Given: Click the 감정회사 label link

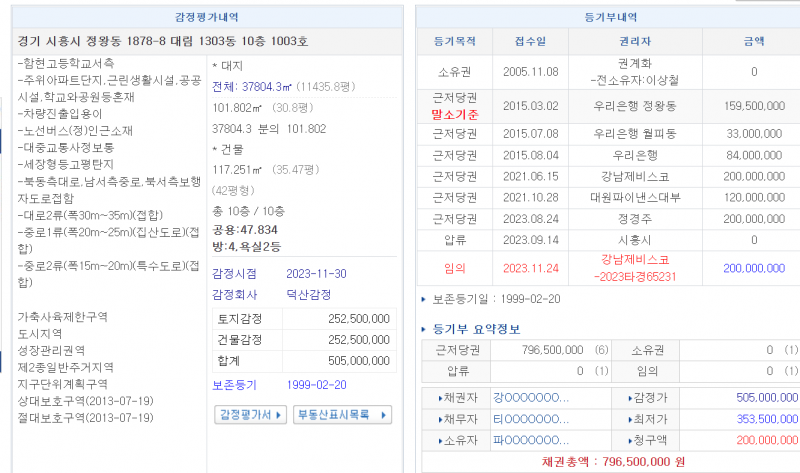Looking at the screenshot, I should pyautogui.click(x=234, y=294).
